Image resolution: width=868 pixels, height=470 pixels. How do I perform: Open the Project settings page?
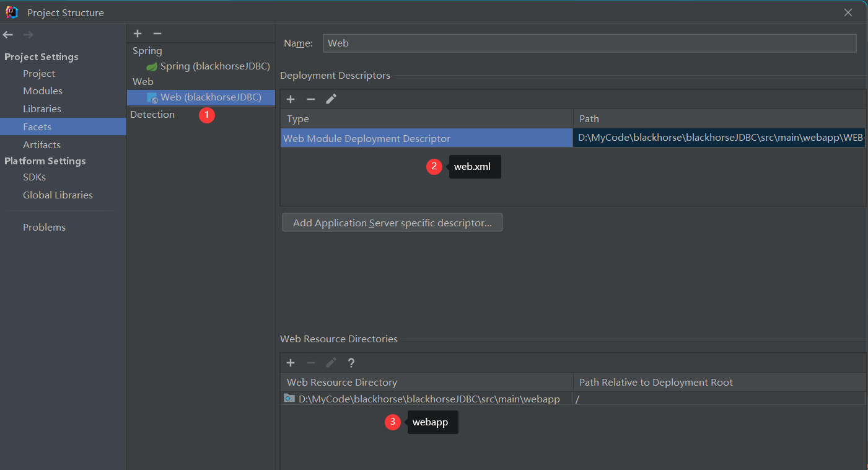(x=39, y=74)
